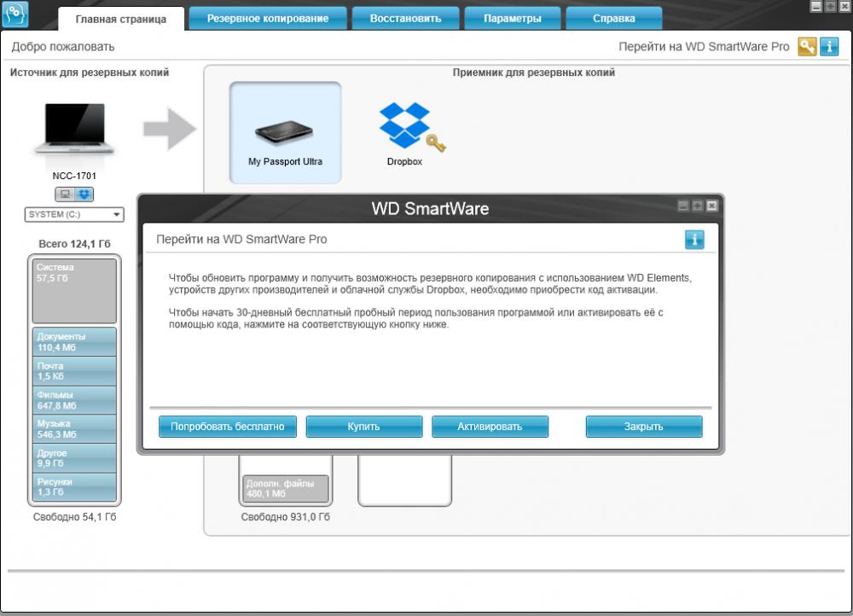Switch source to Dropbox button
The height and width of the screenshot is (616, 853).
pos(84,194)
